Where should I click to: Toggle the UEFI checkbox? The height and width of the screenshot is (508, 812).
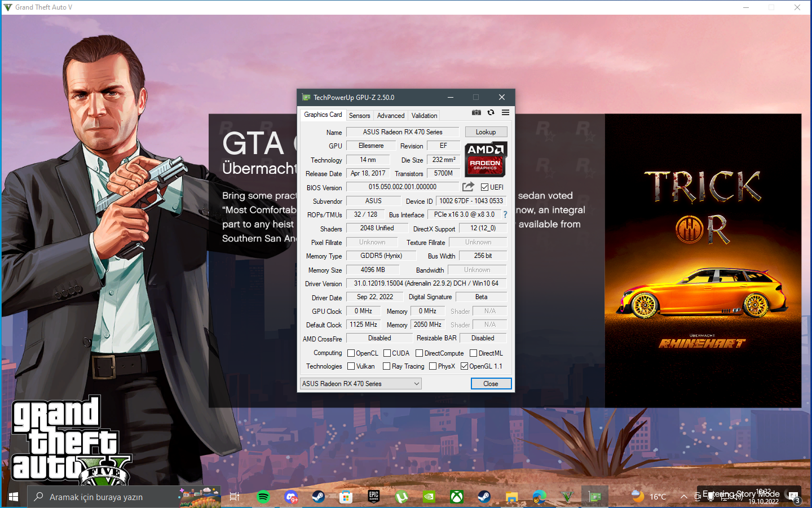point(484,187)
